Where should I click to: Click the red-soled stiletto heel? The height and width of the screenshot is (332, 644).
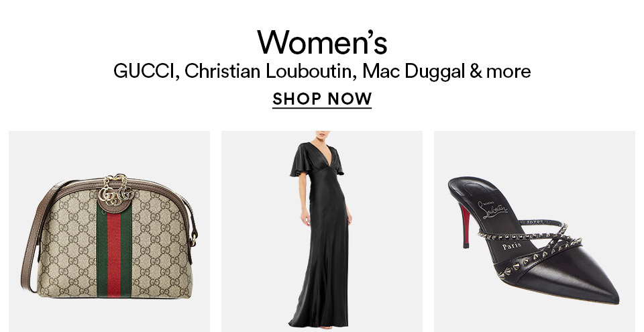tap(464, 225)
